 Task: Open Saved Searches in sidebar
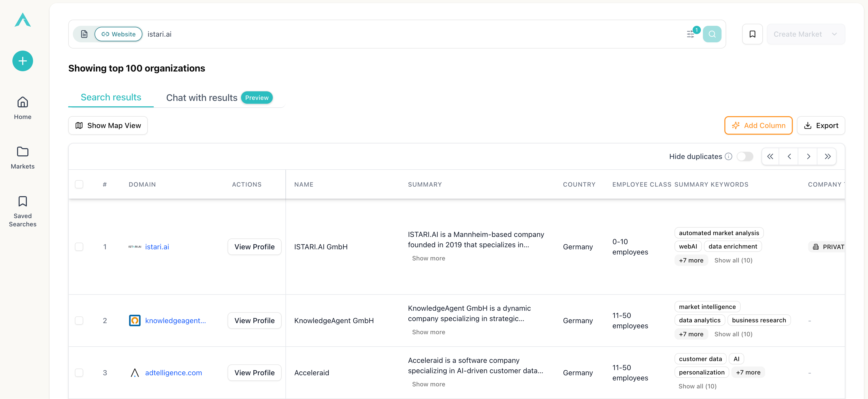coord(22,211)
